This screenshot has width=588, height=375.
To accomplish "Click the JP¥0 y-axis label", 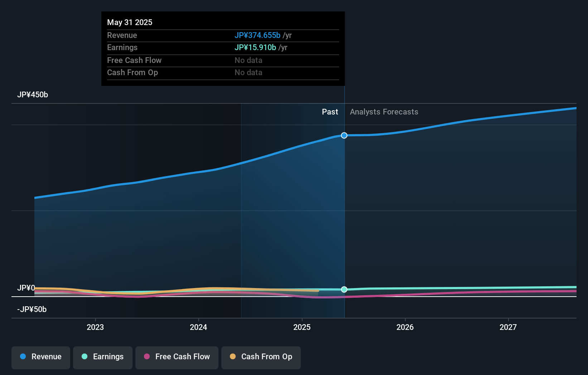I will (26, 288).
